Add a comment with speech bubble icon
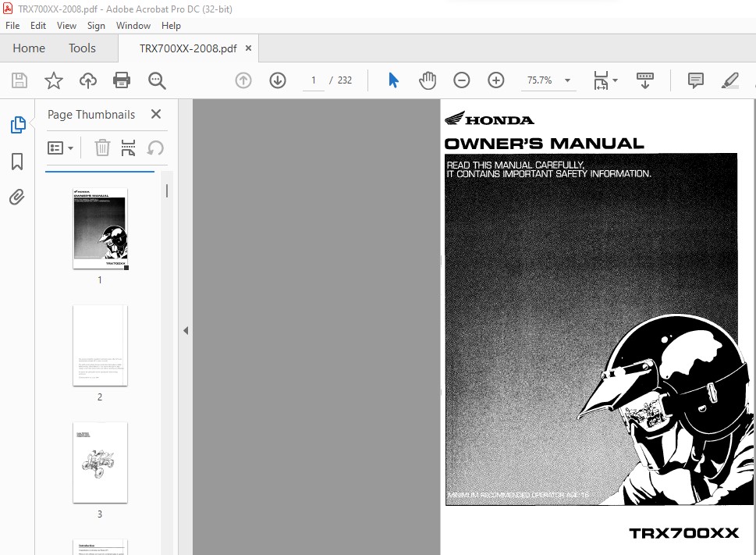Screen dimensions: 756x555 pyautogui.click(x=695, y=80)
